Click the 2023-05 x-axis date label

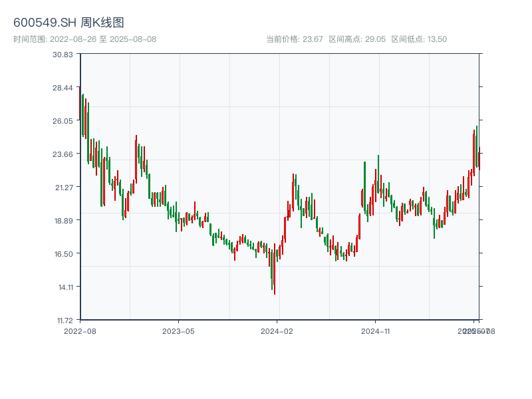click(x=178, y=331)
